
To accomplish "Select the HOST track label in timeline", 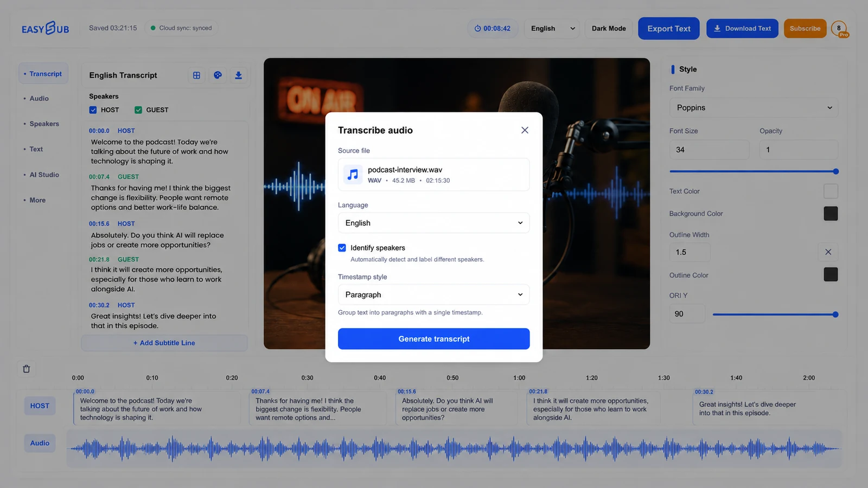I will (40, 406).
